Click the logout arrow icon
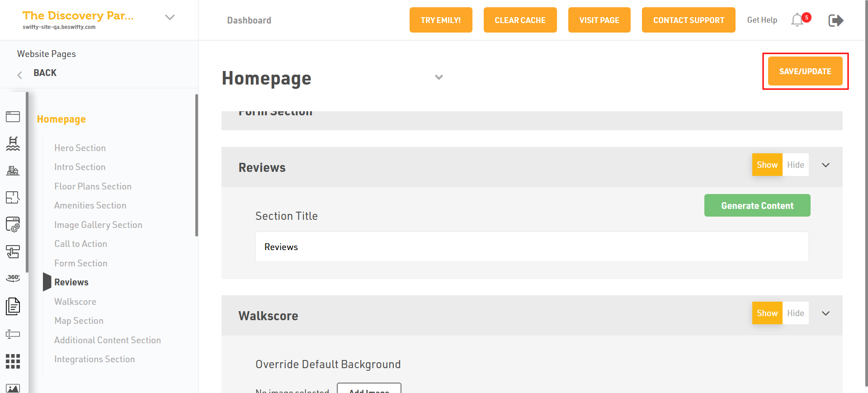This screenshot has height=393, width=868. point(835,20)
